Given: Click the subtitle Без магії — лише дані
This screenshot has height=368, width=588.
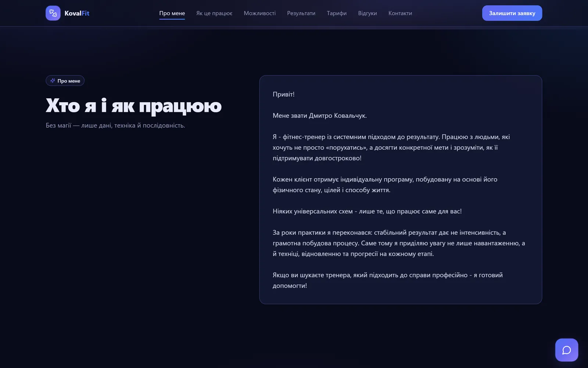Looking at the screenshot, I should 115,125.
